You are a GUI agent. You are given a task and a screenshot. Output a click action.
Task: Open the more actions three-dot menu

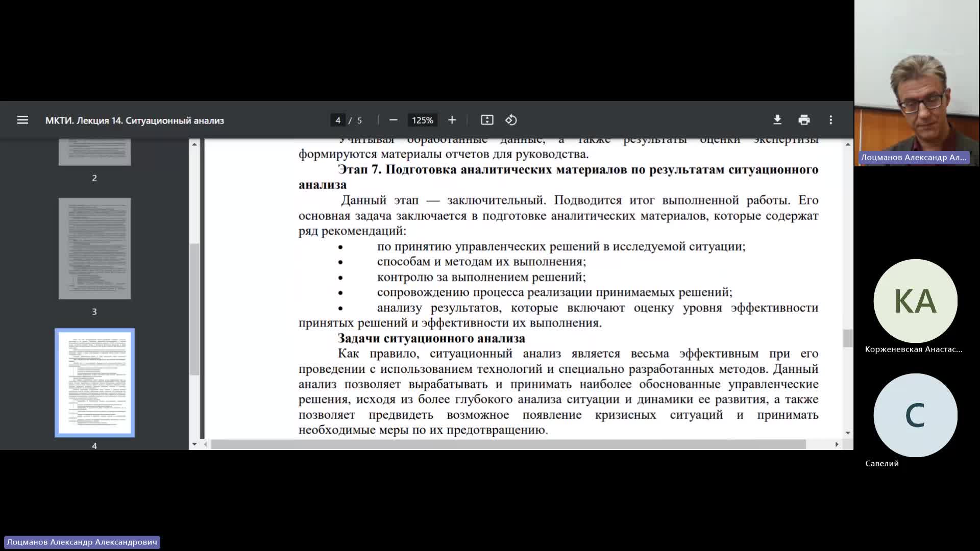[x=830, y=120]
